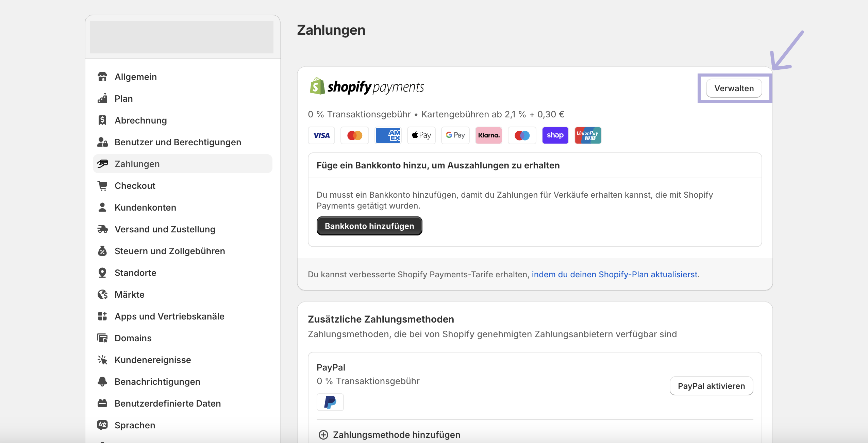Screen dimensions: 868x443
Task: Go to Versand und Zustellung
Action: pos(182,229)
